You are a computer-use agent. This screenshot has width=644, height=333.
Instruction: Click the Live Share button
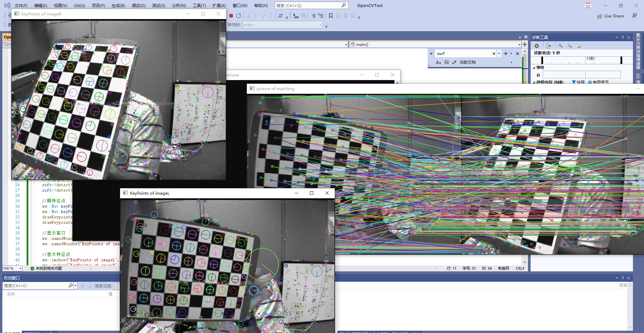[x=610, y=16]
